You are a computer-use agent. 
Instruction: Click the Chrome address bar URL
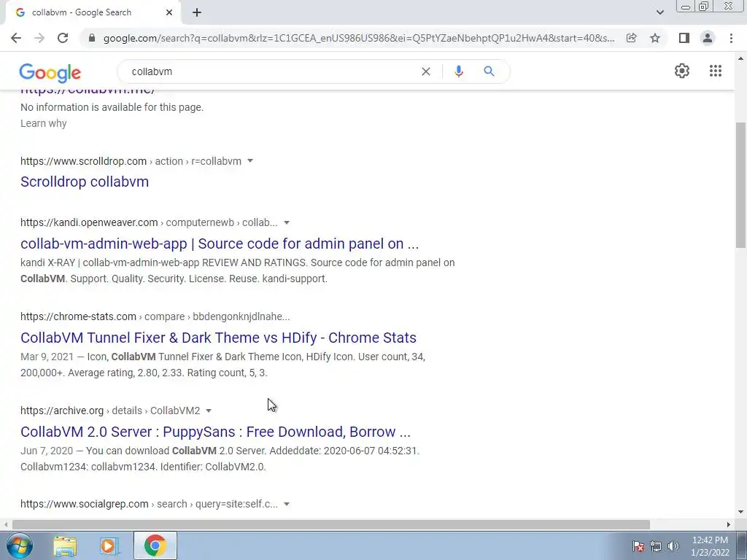(358, 38)
